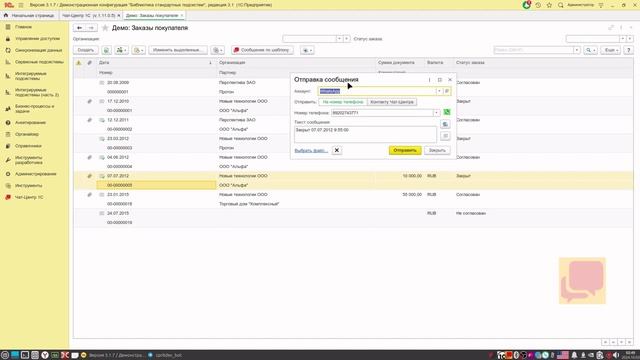
Task: Open the Еще menu dropdown
Action: tap(611, 50)
